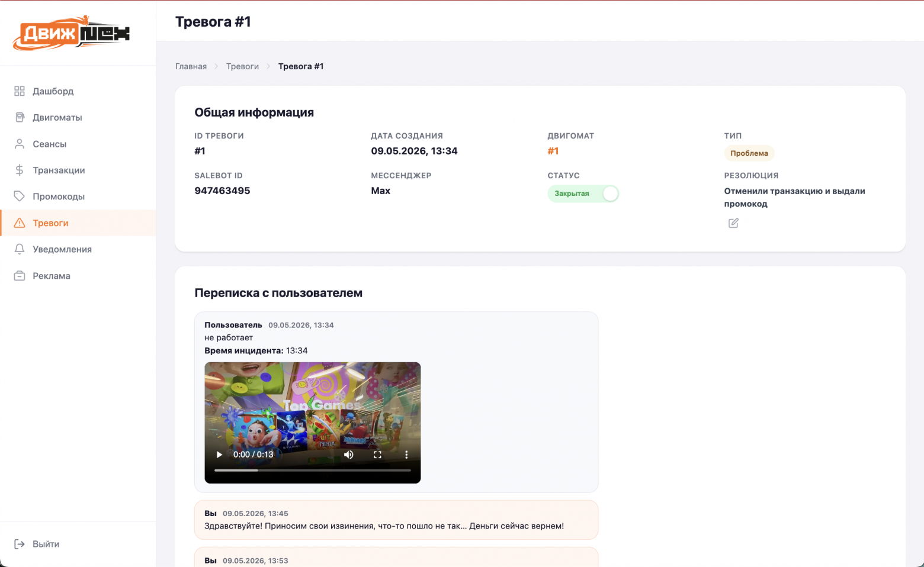Click Salebot ID value 947463495
This screenshot has height=567, width=924.
222,191
